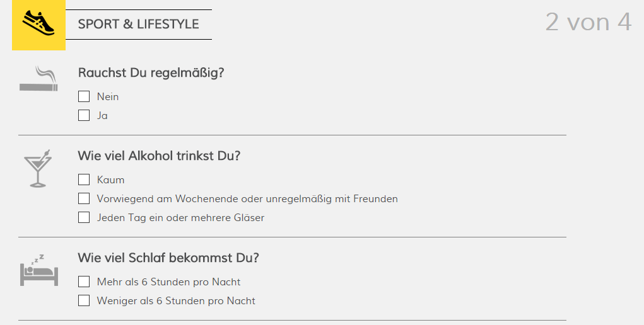Click the 2 von 4 step indicator

point(588,22)
